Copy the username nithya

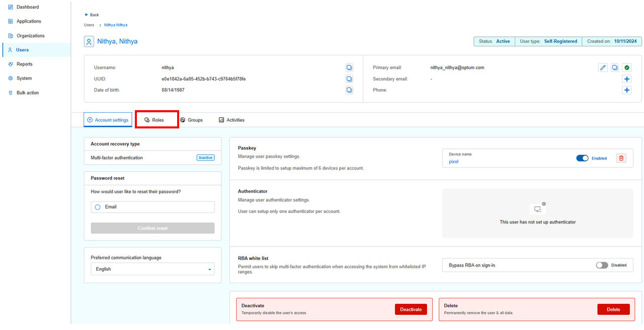pyautogui.click(x=349, y=67)
